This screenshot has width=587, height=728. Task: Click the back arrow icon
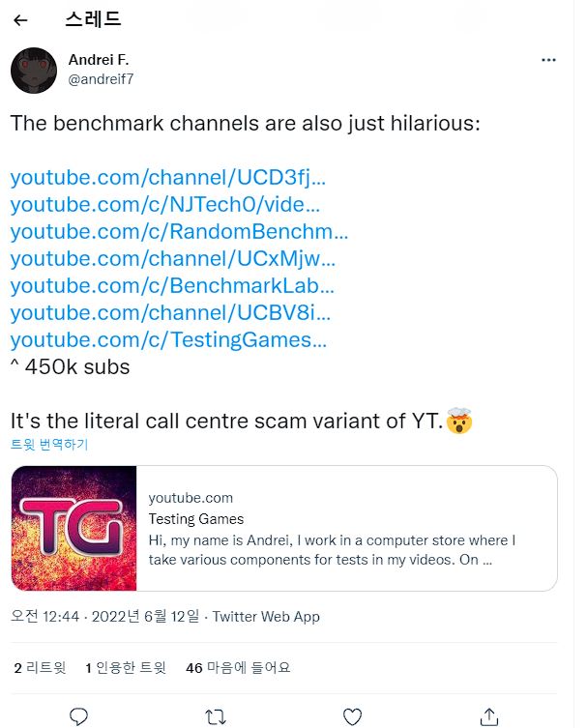pyautogui.click(x=21, y=20)
